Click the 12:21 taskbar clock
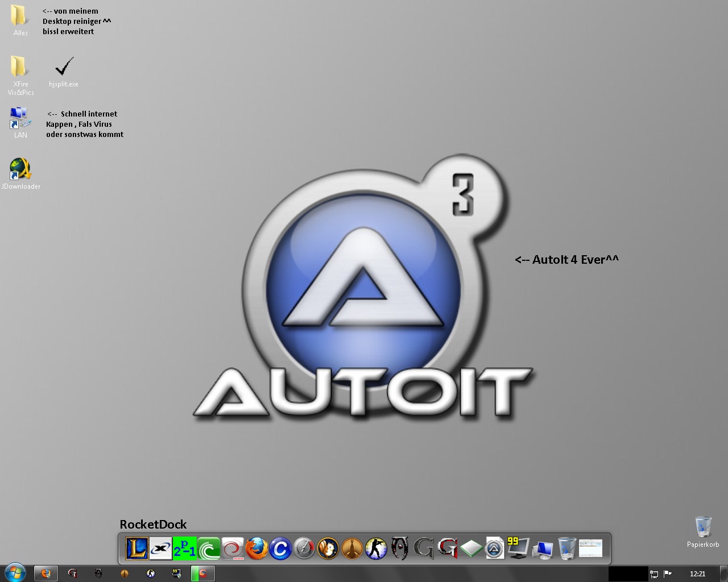Viewport: 728px width, 582px height. (697, 574)
